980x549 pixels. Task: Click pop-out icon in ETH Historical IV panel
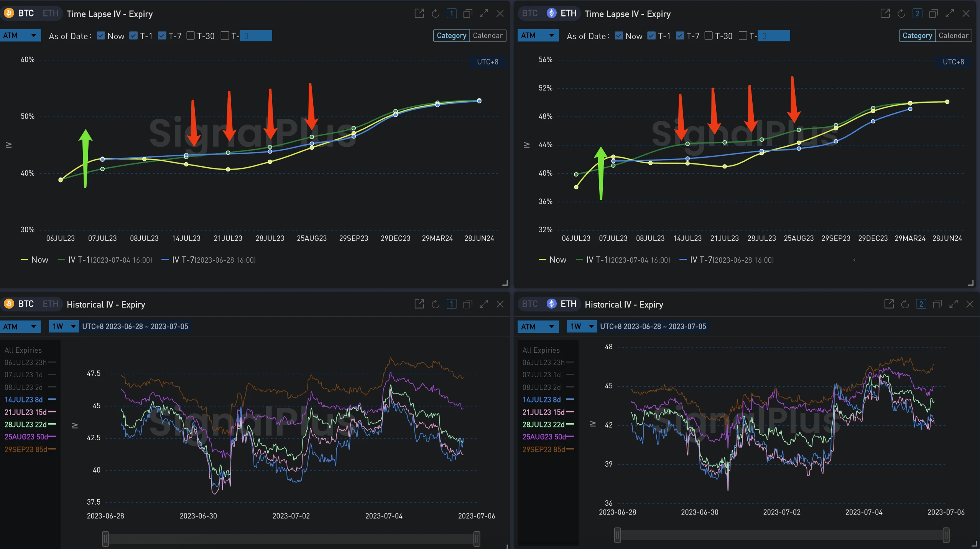coord(889,304)
